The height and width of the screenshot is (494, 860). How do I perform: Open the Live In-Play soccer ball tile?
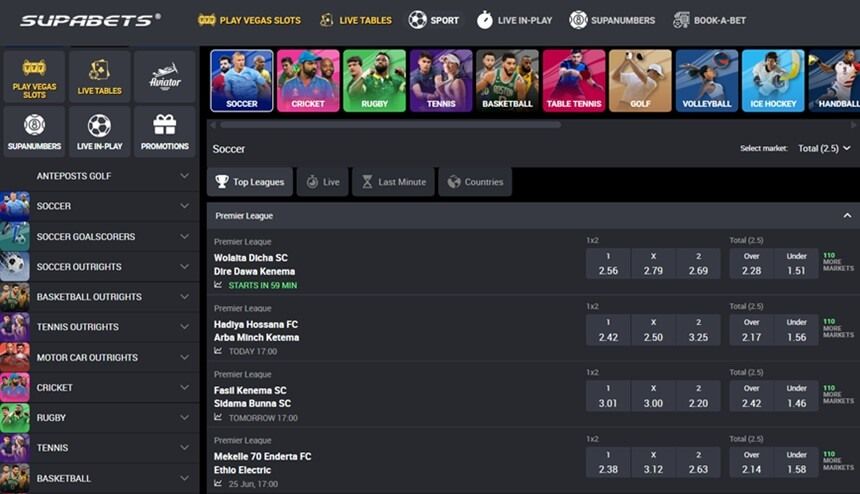[x=99, y=132]
